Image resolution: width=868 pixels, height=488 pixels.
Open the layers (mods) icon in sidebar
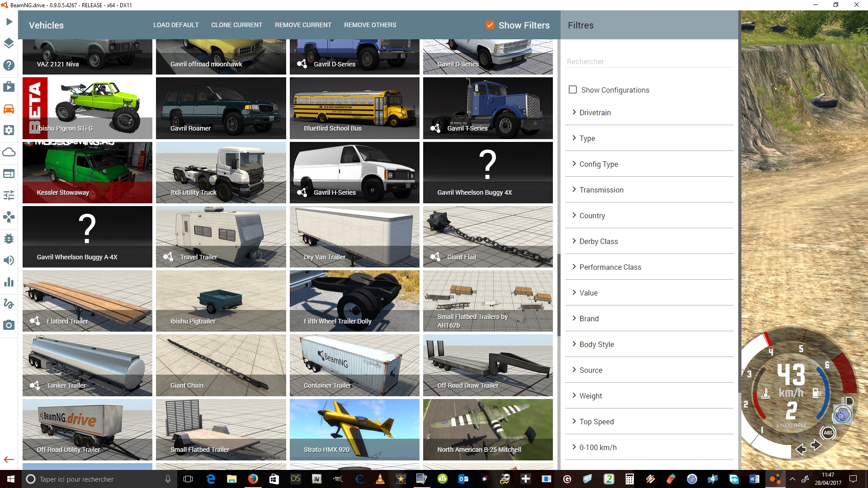point(9,43)
